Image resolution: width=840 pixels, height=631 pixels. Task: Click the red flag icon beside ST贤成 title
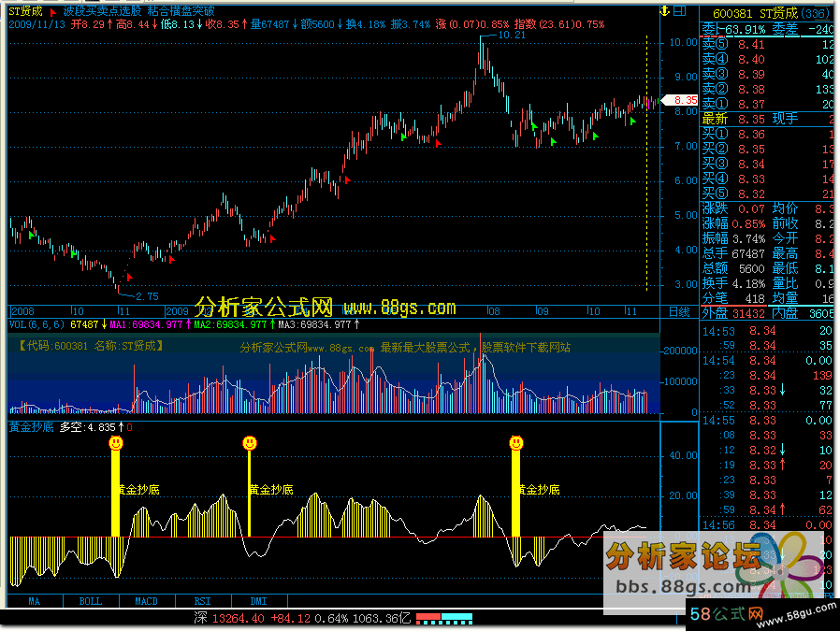click(52, 12)
